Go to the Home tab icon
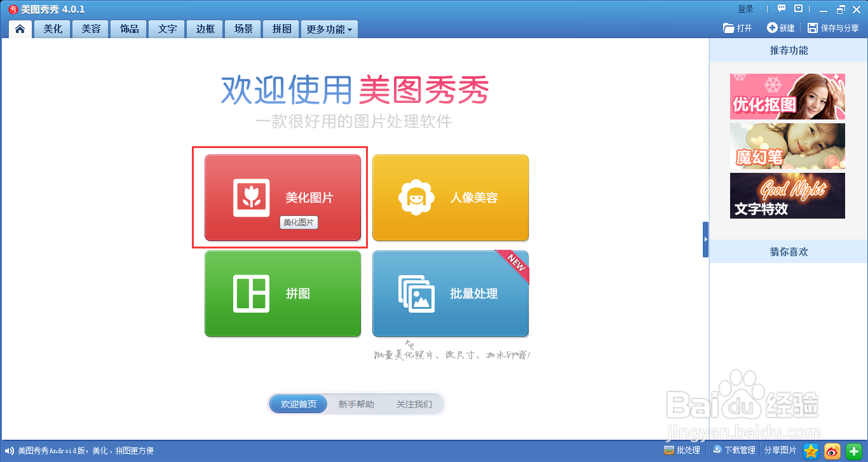 (x=20, y=29)
